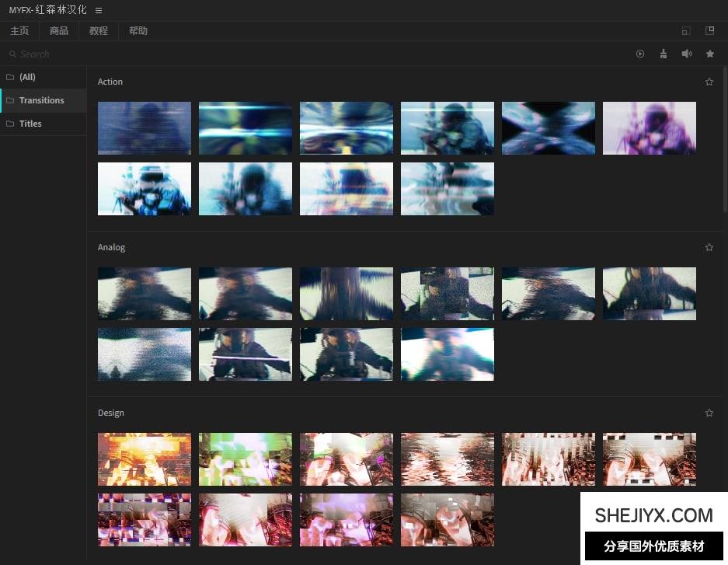
Task: Click the brush clean-up icon
Action: [x=663, y=54]
